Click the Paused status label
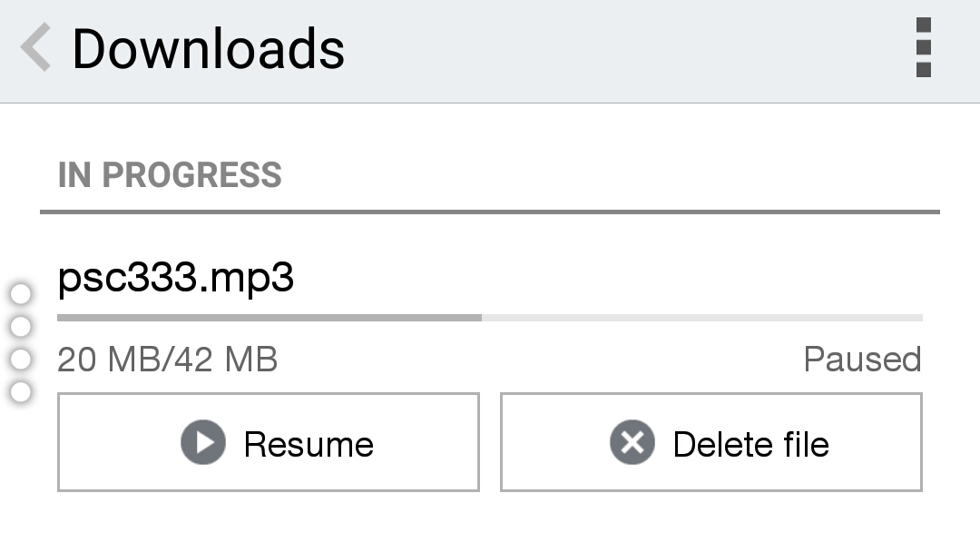The height and width of the screenshot is (552, 980). click(x=863, y=360)
